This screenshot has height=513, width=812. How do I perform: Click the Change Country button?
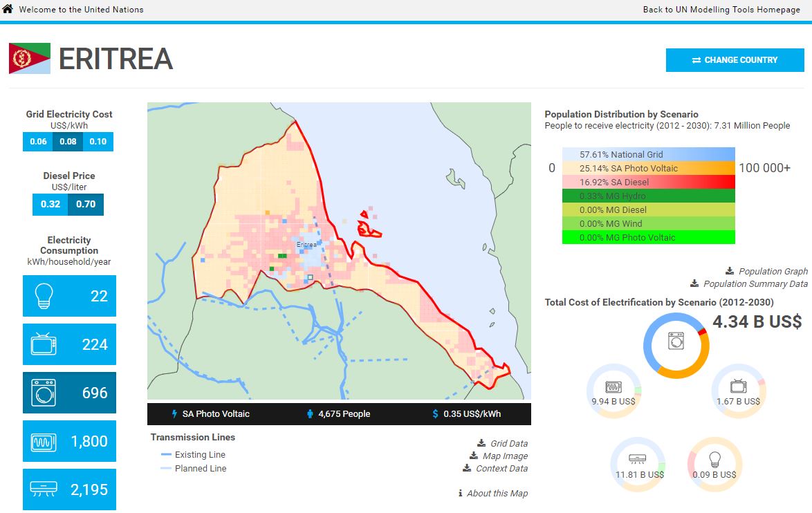coord(735,60)
